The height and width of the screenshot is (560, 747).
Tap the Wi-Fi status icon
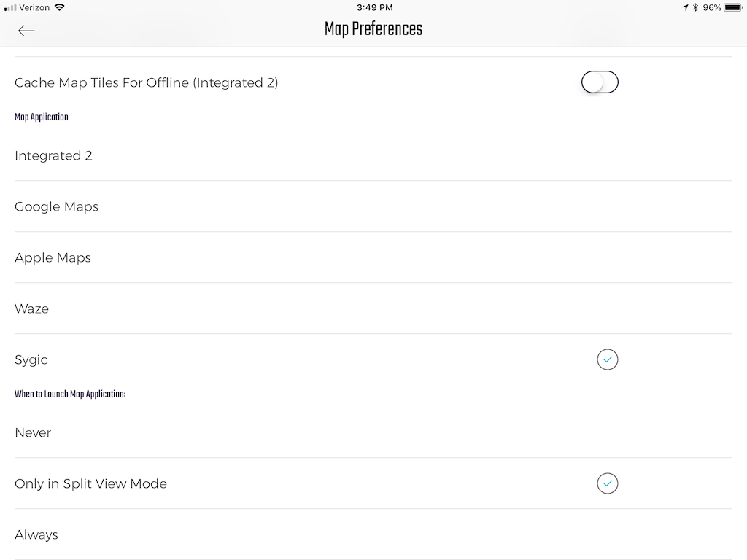59,7
